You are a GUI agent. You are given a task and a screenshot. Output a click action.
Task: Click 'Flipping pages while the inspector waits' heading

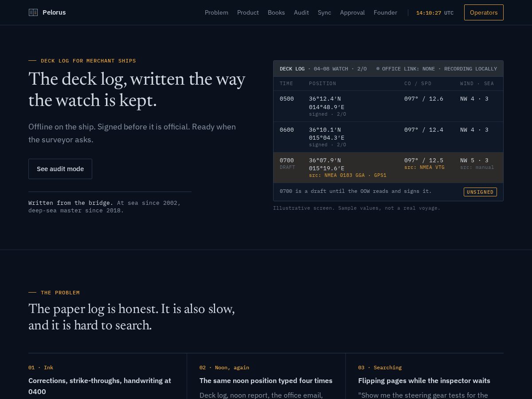click(424, 380)
